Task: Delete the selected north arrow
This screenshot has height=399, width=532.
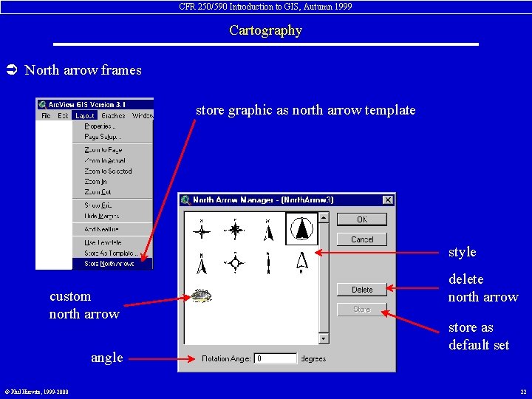Action: 361,290
